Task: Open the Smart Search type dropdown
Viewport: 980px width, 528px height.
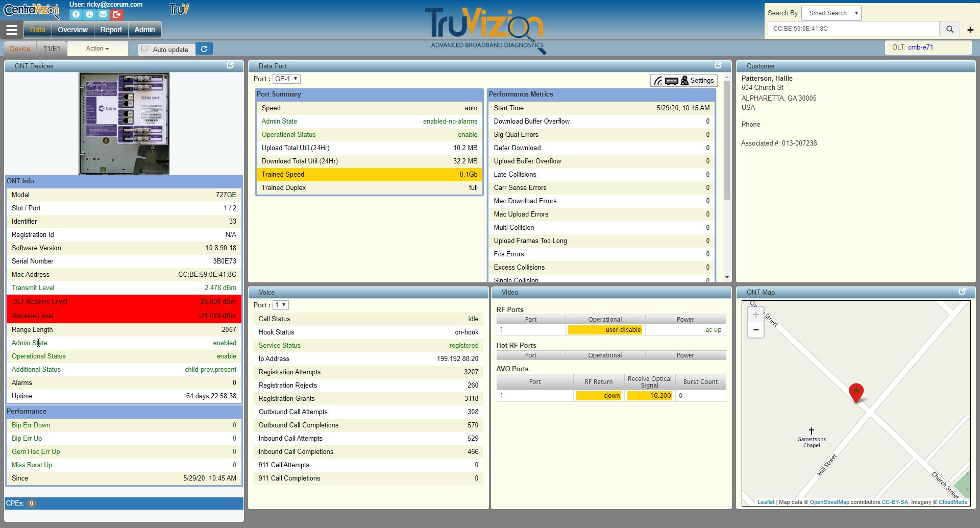Action: click(x=831, y=13)
